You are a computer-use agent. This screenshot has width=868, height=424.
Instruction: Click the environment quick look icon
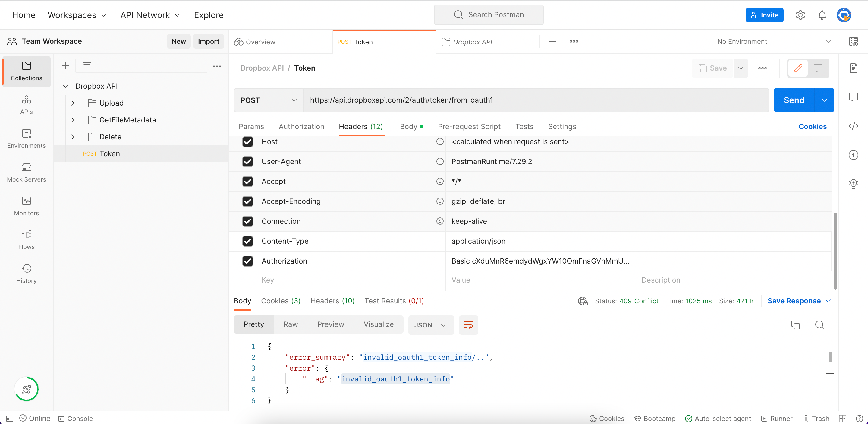[853, 41]
